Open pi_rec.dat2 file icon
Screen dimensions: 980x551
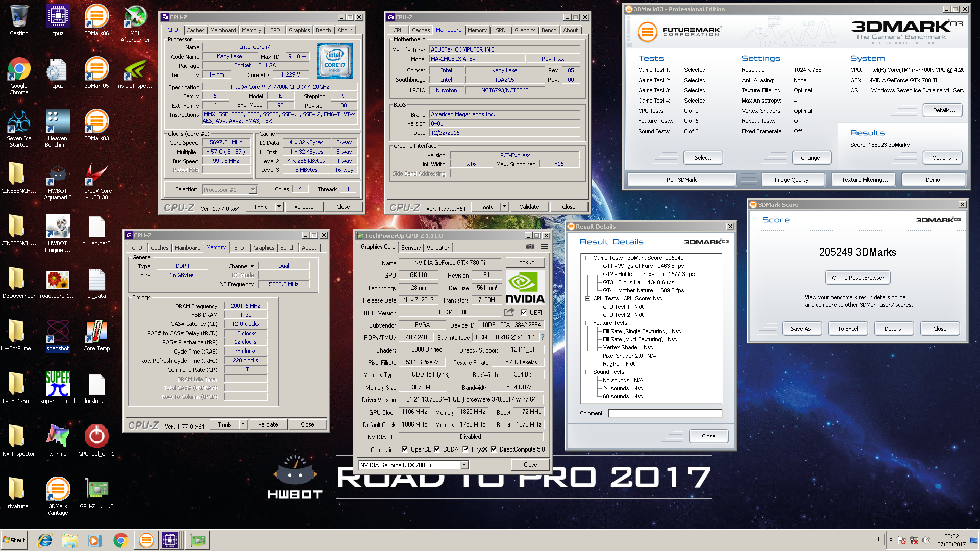tap(96, 231)
